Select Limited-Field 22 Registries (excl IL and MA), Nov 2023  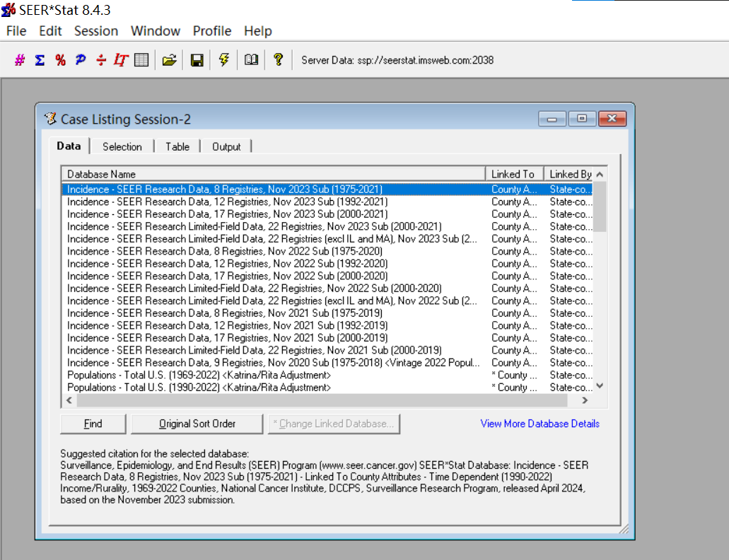click(x=327, y=239)
